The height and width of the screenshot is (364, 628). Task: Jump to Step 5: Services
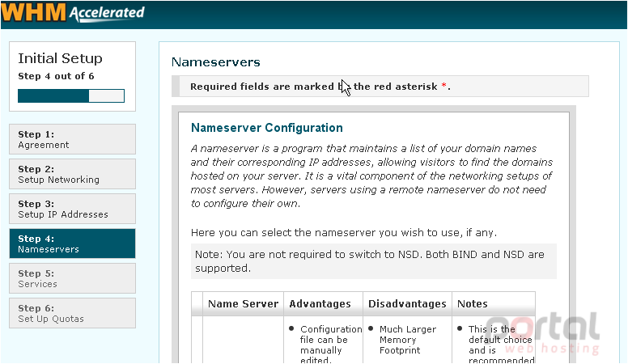[x=73, y=278]
